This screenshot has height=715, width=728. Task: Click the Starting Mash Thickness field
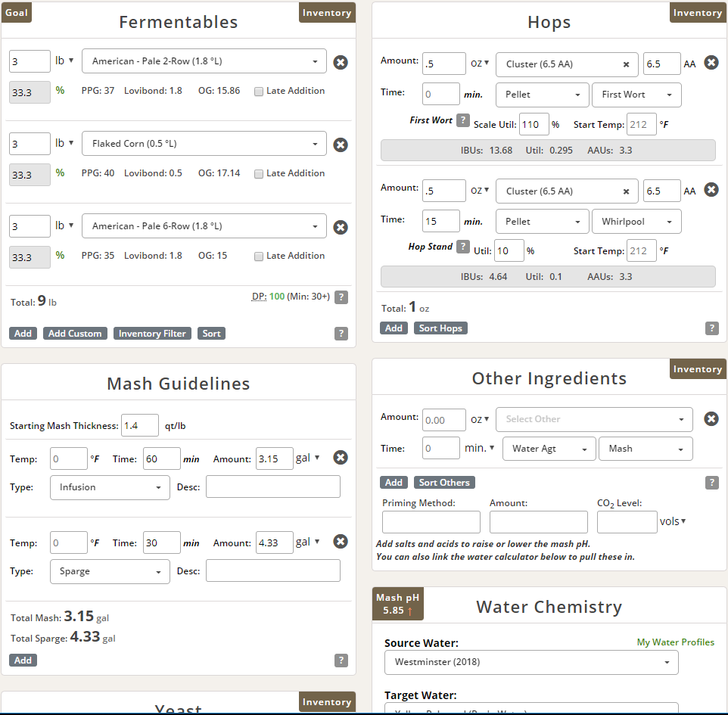(x=140, y=426)
